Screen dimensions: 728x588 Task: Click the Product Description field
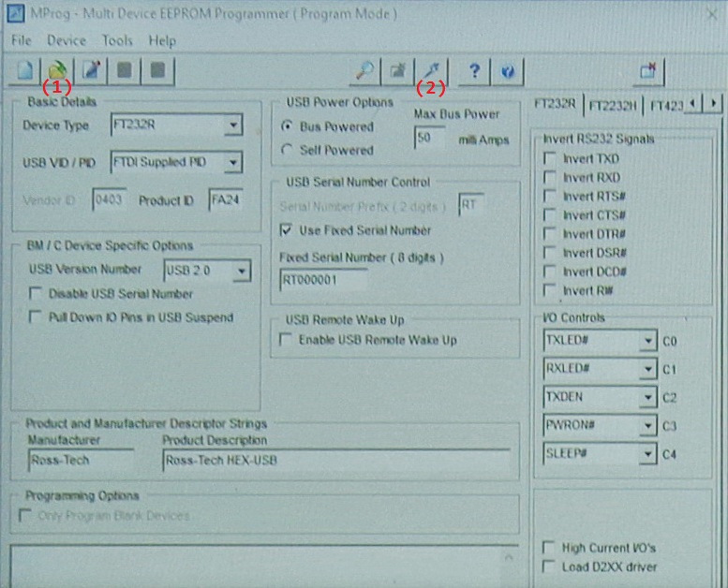(336, 460)
